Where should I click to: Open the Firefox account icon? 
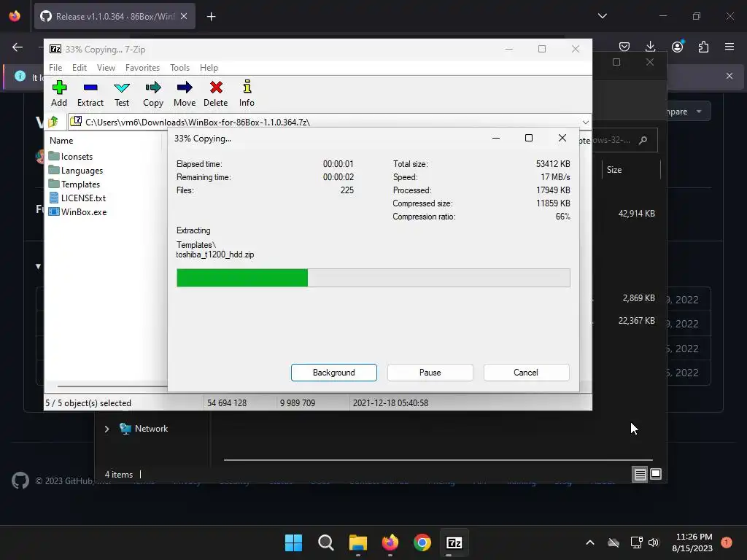677,47
